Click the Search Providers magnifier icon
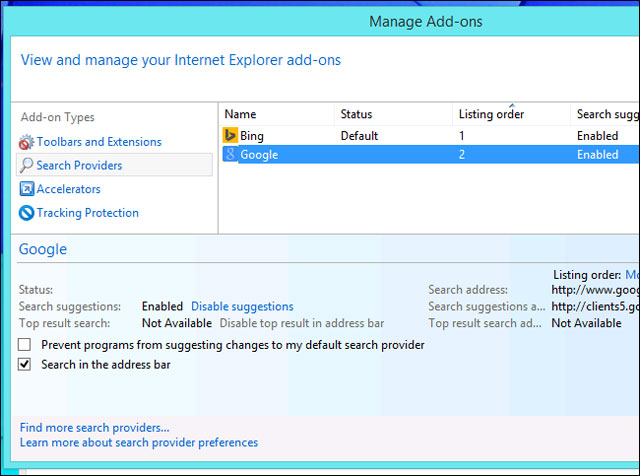Image resolution: width=640 pixels, height=476 pixels. [x=27, y=165]
